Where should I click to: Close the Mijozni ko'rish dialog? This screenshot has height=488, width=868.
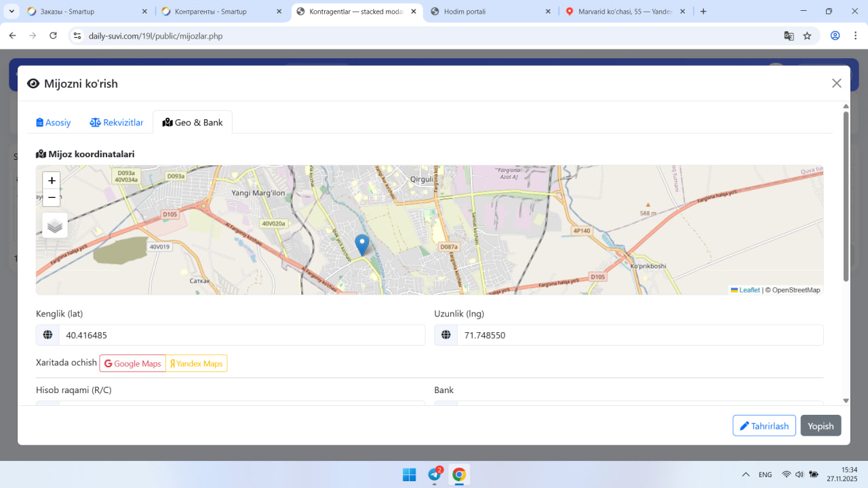coord(836,83)
